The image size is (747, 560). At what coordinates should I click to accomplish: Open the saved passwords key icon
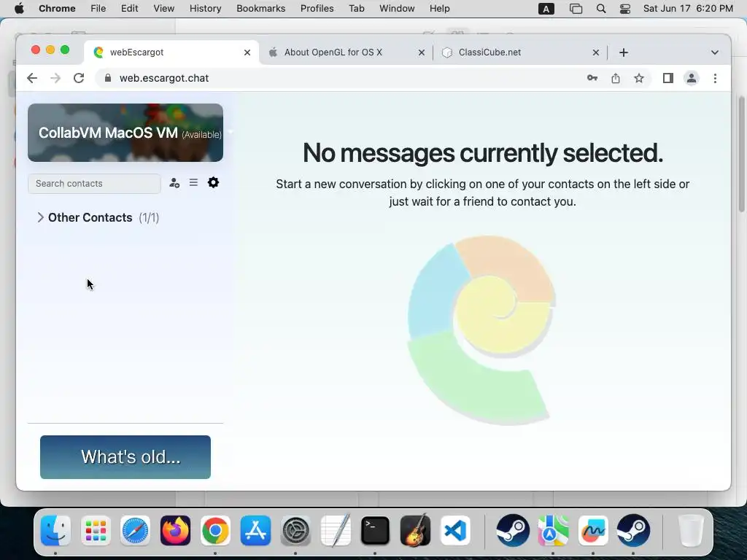(592, 78)
